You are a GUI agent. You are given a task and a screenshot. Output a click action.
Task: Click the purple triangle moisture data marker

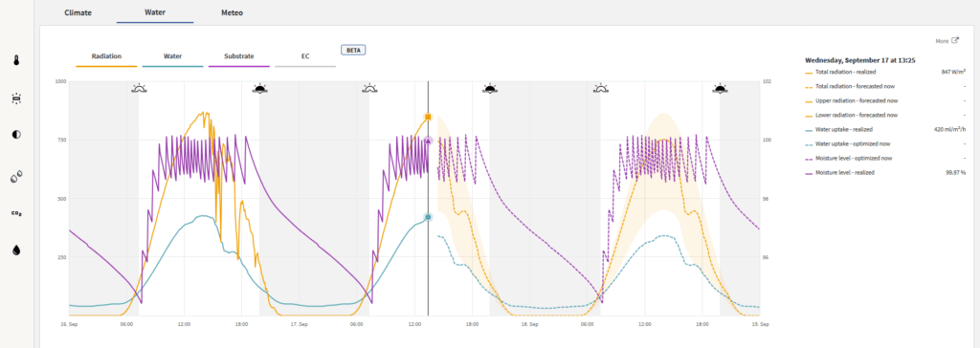[428, 141]
